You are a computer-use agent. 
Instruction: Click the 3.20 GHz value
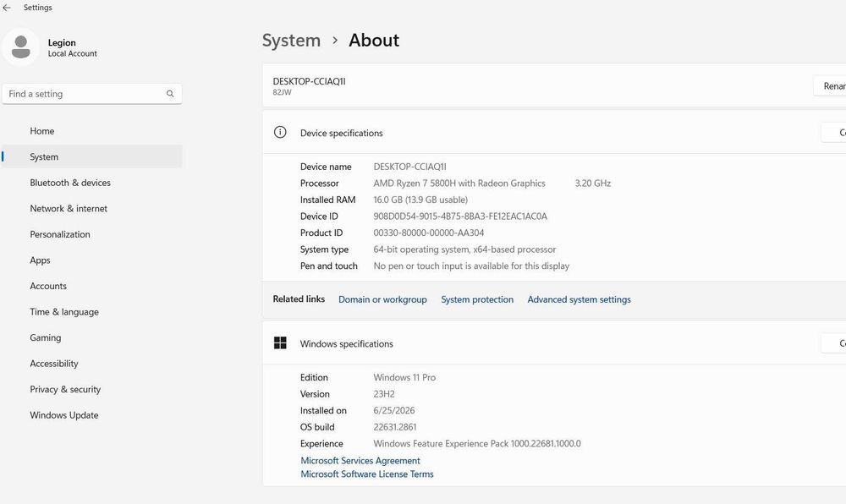pos(592,184)
